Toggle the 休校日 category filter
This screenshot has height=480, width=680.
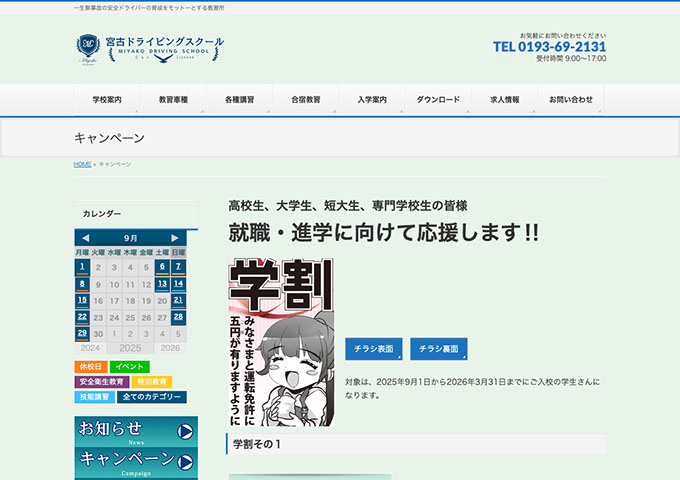point(91,367)
